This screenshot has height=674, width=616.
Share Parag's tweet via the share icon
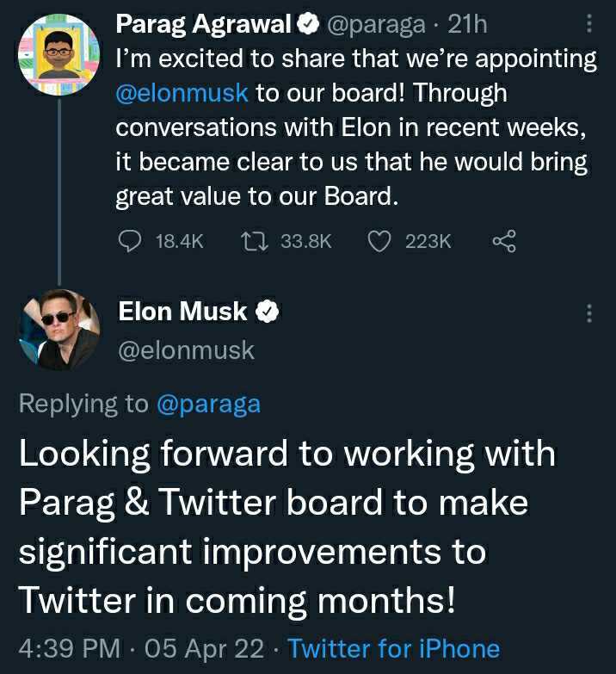coord(504,243)
